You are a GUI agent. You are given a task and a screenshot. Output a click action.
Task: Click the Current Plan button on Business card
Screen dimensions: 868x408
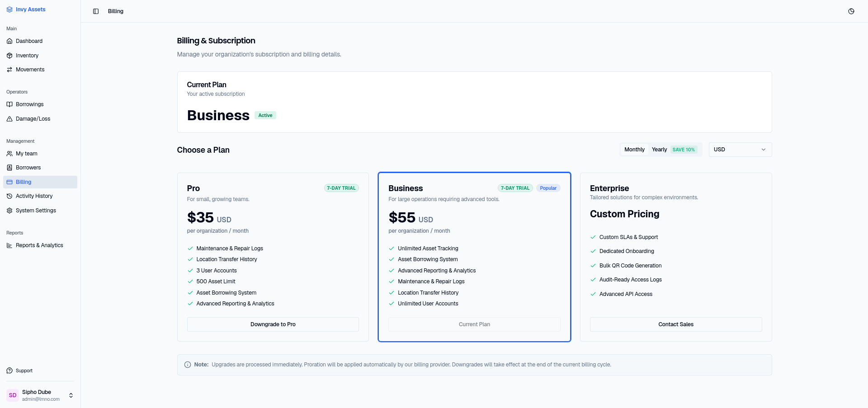[474, 324]
